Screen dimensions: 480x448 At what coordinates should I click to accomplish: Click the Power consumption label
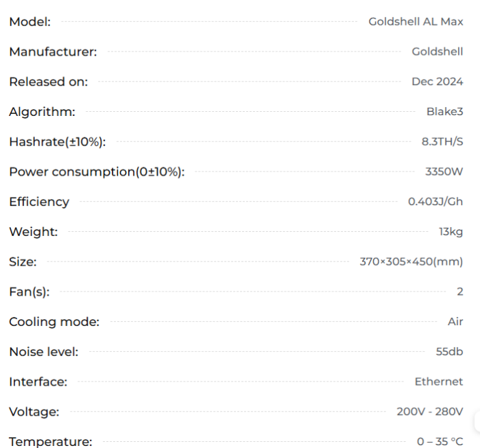[97, 172]
